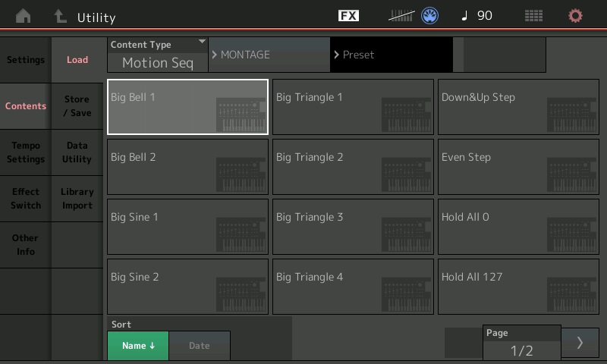Tap the Page 1/2 indicator field

click(x=521, y=344)
